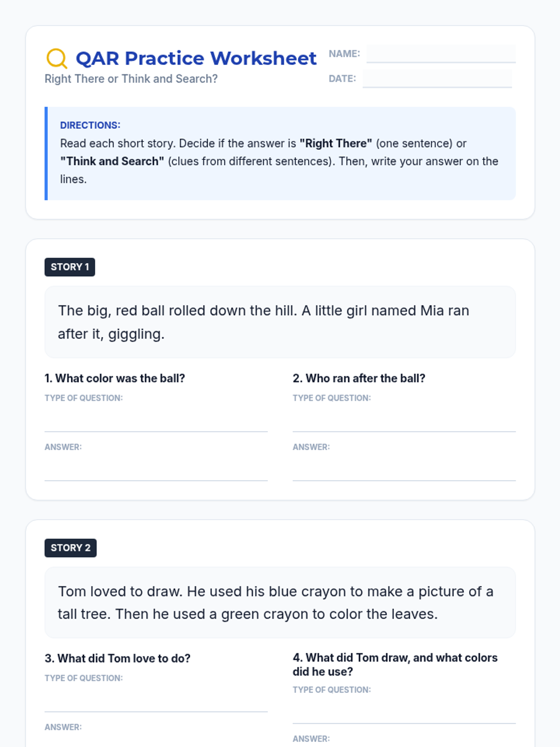Click the DATE input line
This screenshot has height=747, width=560.
click(x=437, y=78)
